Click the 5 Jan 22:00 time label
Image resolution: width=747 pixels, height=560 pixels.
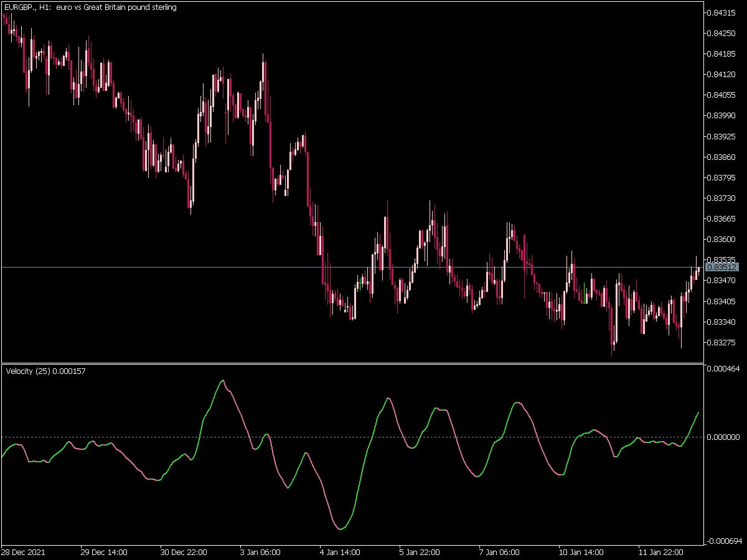point(420,552)
